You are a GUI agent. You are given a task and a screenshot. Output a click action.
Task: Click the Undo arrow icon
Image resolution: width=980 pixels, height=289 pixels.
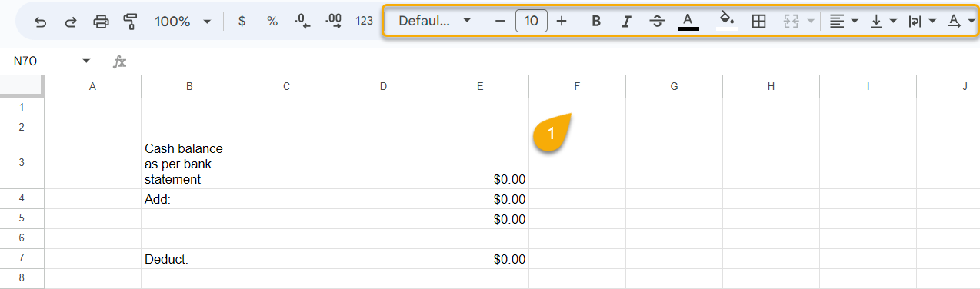pyautogui.click(x=41, y=22)
